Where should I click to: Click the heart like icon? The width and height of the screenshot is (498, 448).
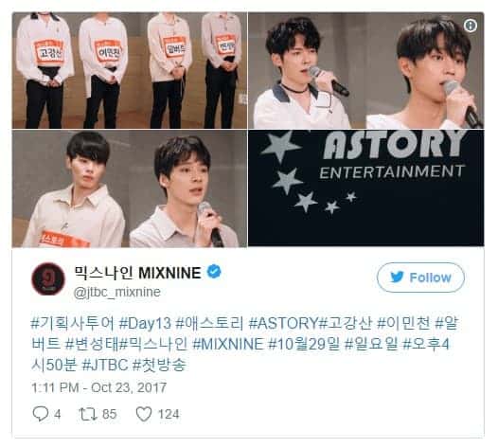(x=144, y=414)
